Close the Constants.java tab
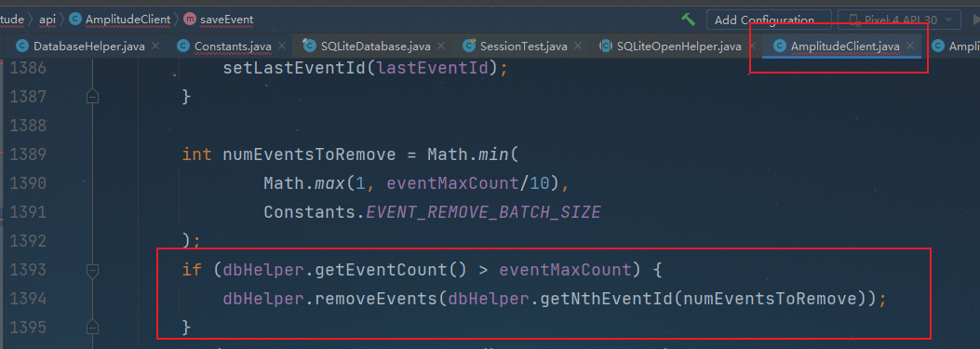 click(281, 46)
